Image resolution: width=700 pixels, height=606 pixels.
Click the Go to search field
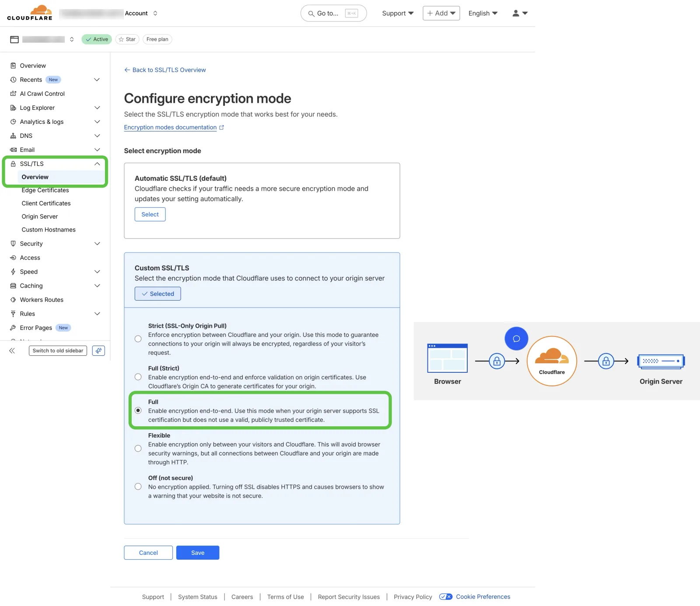(333, 14)
